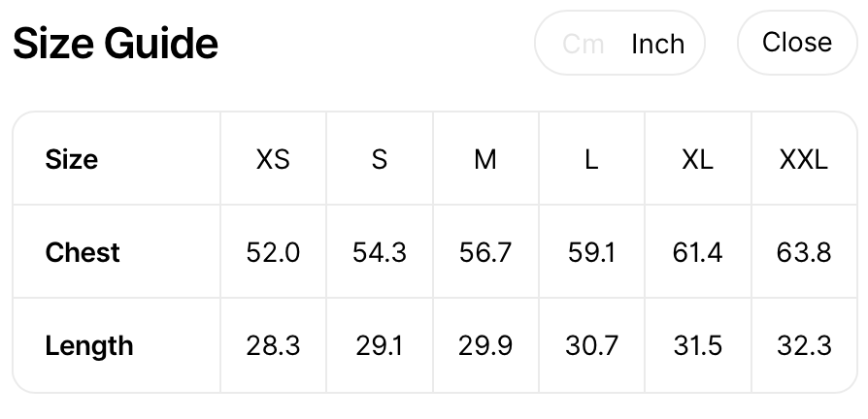Select the S size column header

point(380,160)
